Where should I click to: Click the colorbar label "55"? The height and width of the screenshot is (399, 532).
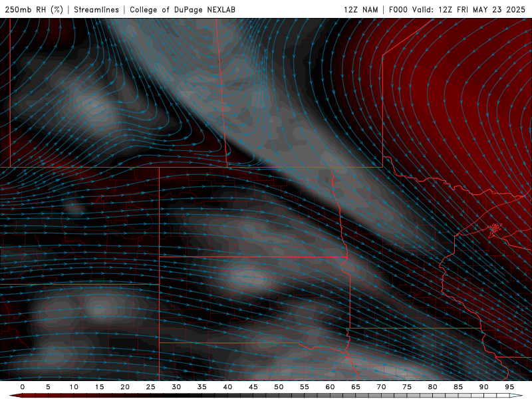pyautogui.click(x=305, y=387)
